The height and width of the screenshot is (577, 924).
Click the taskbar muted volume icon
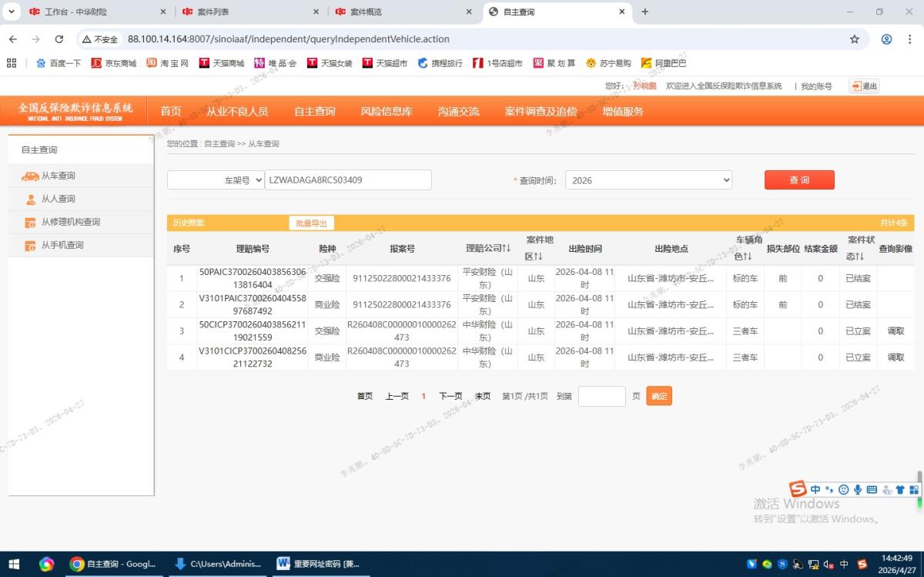pos(829,564)
